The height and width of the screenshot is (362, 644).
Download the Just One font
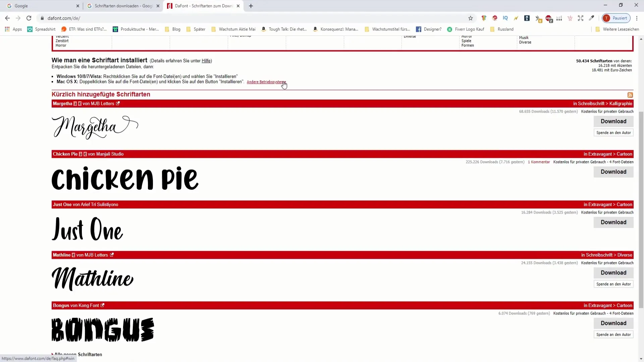pyautogui.click(x=613, y=222)
